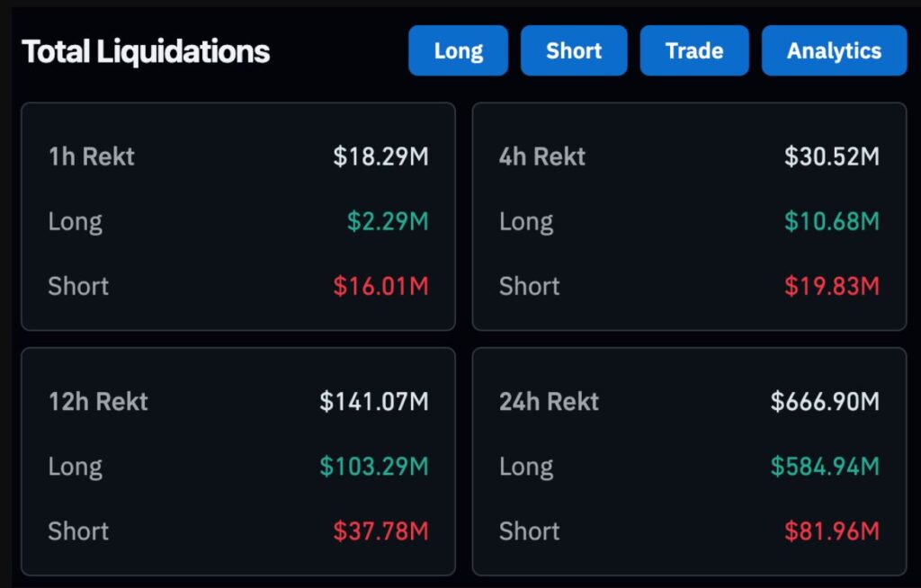The width and height of the screenshot is (921, 588).
Task: Click the Total Liquidations heading
Action: pyautogui.click(x=146, y=51)
